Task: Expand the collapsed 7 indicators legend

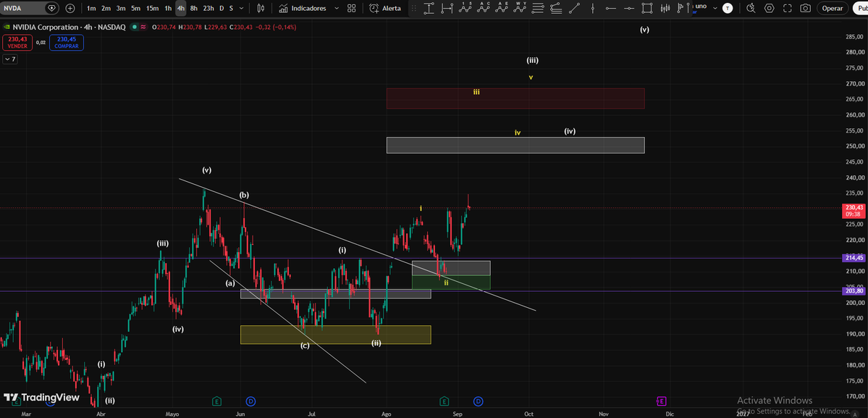Action: [10, 59]
